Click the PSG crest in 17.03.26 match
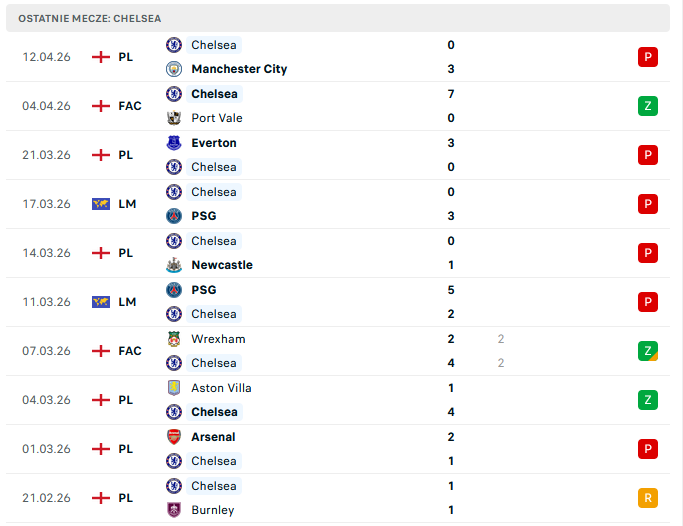Viewport: 683px width, 526px height. [x=174, y=216]
